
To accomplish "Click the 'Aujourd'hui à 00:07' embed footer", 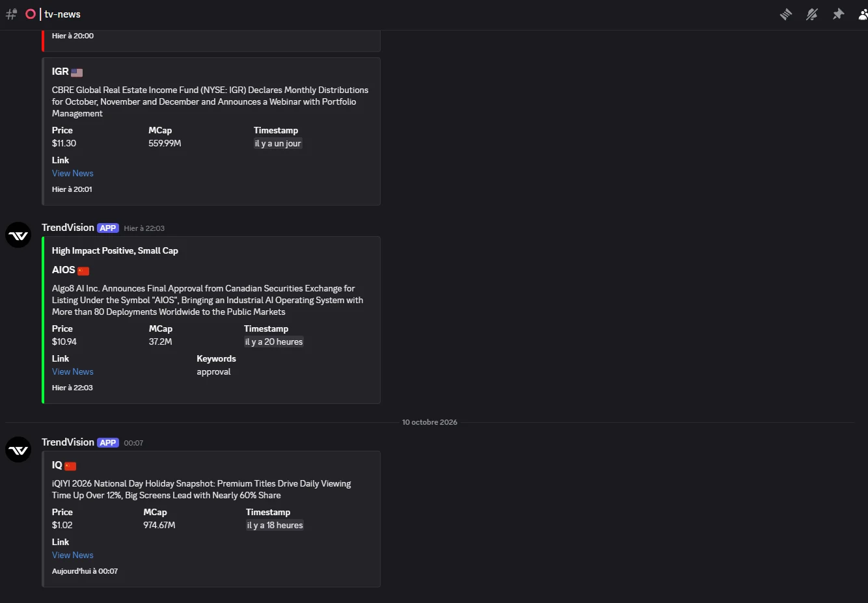I will 85,571.
